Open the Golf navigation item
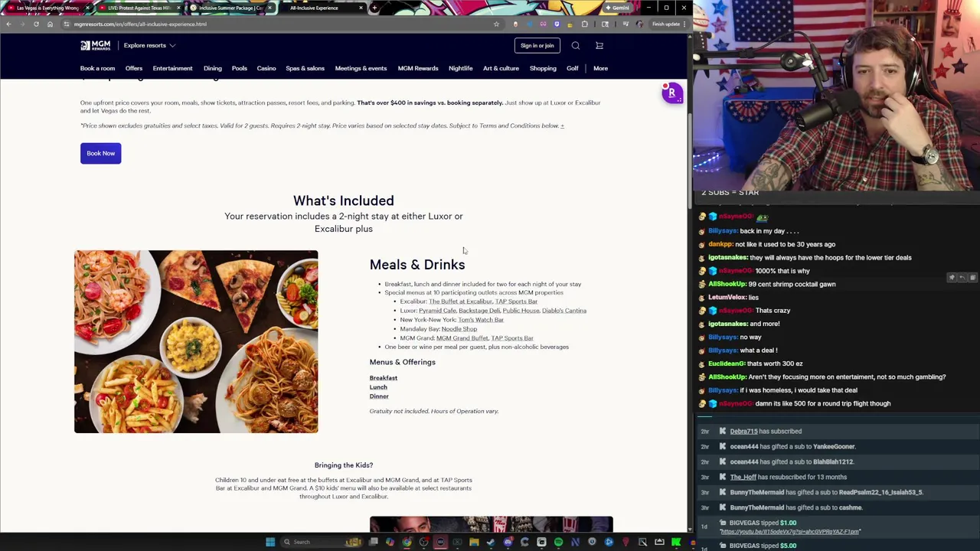This screenshot has width=980, height=551. pyautogui.click(x=572, y=68)
